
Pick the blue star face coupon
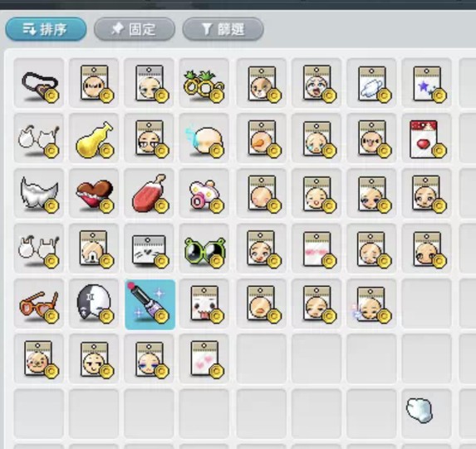426,83
